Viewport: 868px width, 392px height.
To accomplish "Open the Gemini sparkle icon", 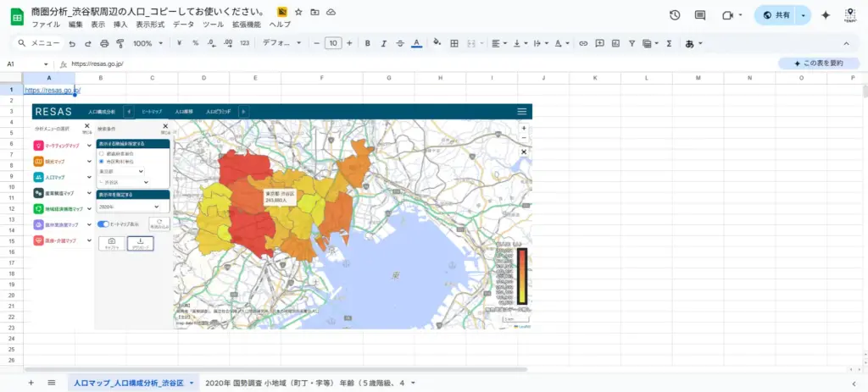I will coord(826,15).
